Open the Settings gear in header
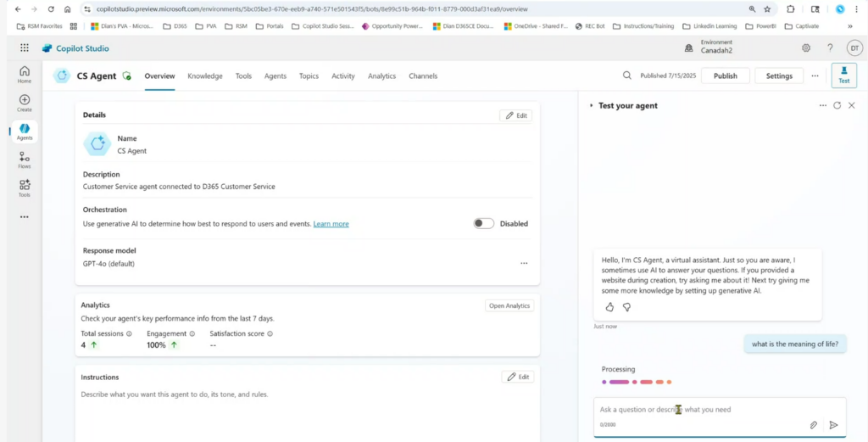The width and height of the screenshot is (868, 442). (x=806, y=48)
